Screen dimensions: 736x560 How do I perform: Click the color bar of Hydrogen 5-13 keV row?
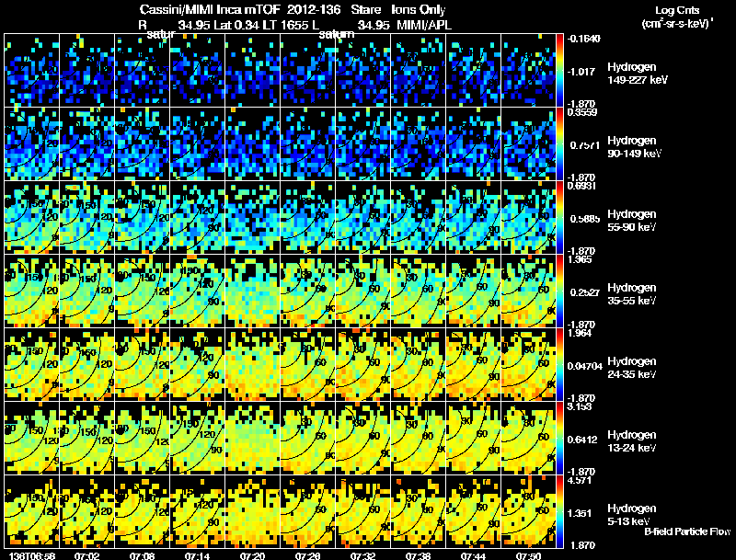click(559, 511)
